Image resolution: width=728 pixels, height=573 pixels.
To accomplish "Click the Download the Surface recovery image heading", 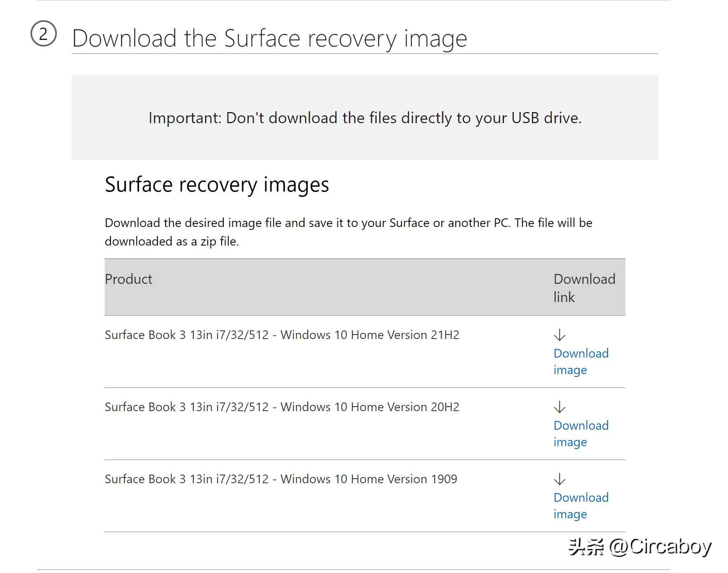I will (270, 37).
